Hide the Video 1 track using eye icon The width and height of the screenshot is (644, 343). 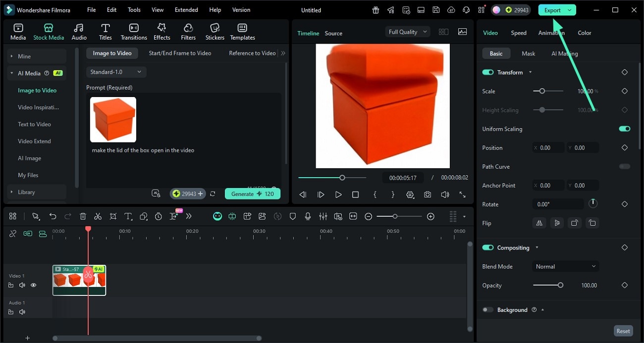33,285
